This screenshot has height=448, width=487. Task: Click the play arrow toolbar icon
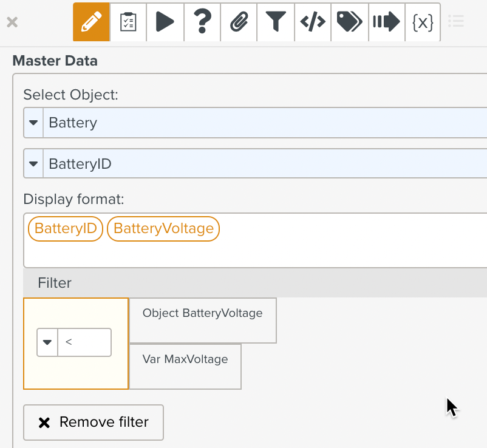click(165, 22)
